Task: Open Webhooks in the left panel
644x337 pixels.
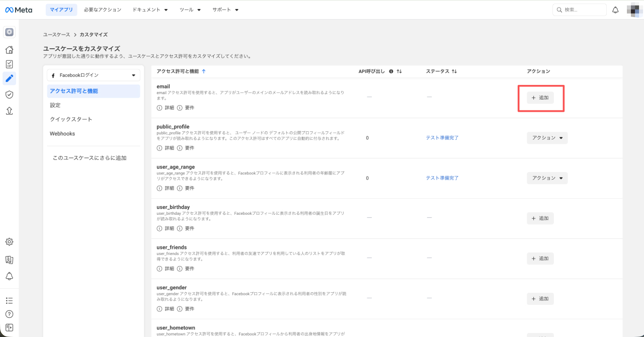Action: click(62, 133)
